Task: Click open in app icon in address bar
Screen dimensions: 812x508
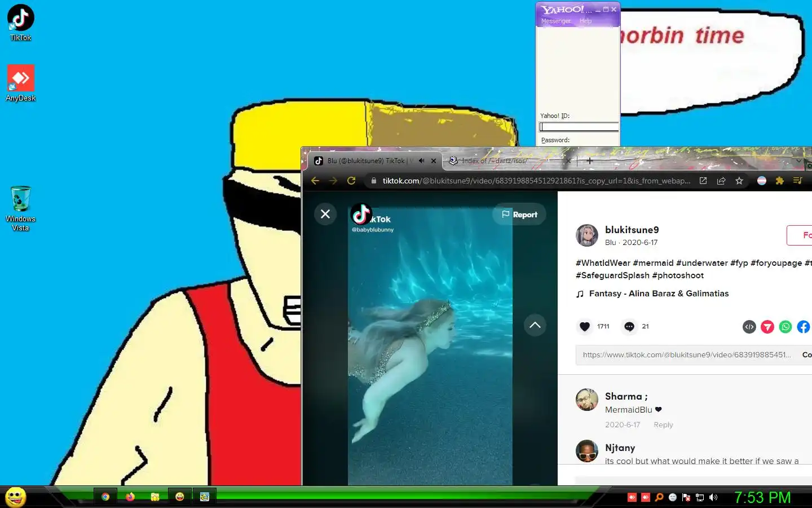Action: point(703,181)
